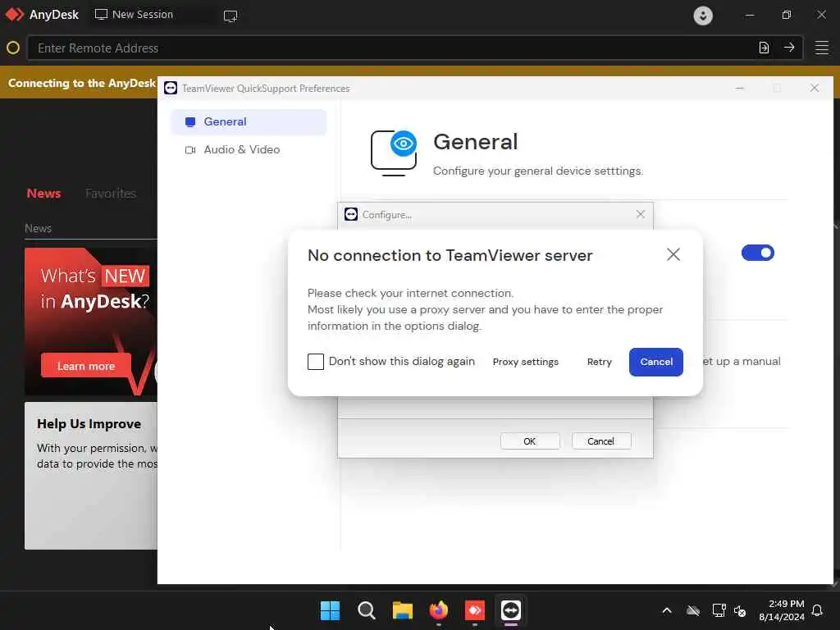Open the New Session tab
The image size is (840, 630).
(134, 15)
